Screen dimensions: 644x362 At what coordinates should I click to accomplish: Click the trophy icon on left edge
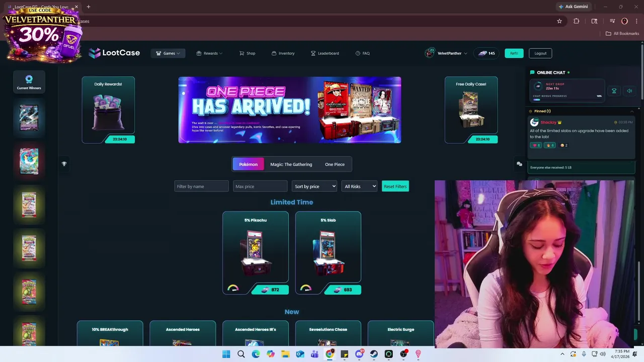pos(64,164)
